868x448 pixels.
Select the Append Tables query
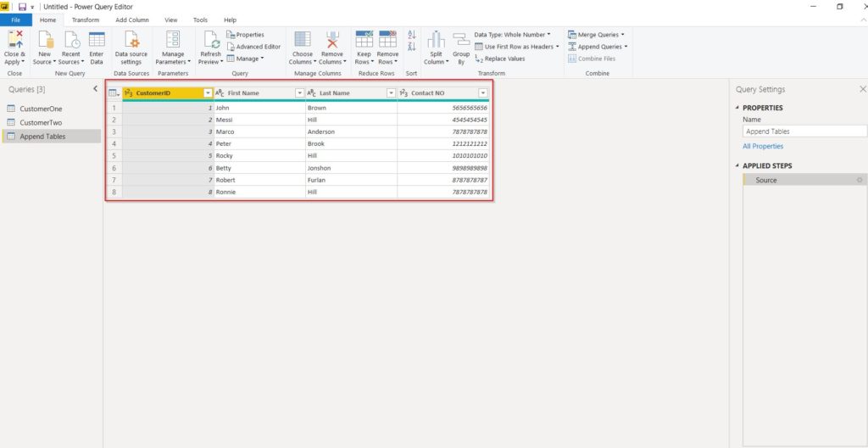pos(52,137)
